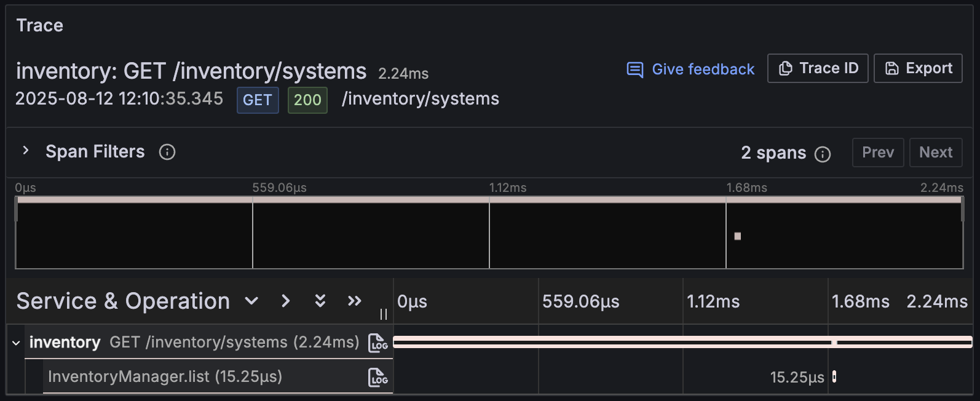980x401 pixels.
Task: Click the Service & Operation column header
Action: (123, 301)
